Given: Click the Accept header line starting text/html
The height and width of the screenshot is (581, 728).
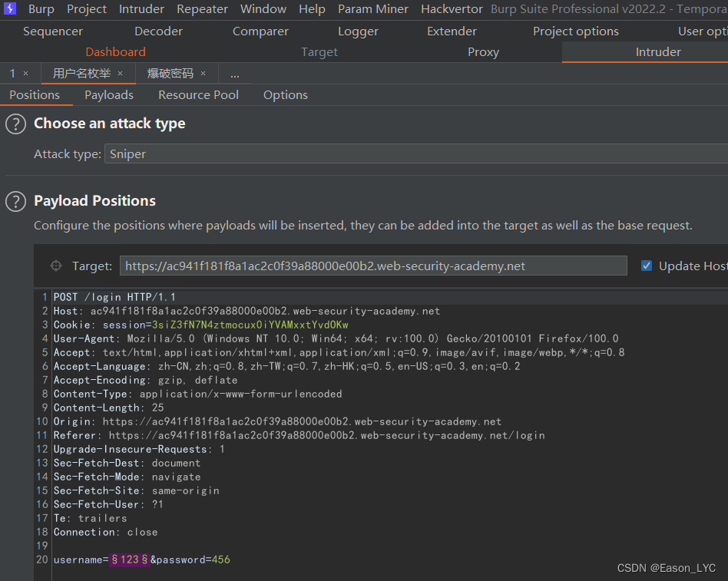Looking at the screenshot, I should coord(339,353).
